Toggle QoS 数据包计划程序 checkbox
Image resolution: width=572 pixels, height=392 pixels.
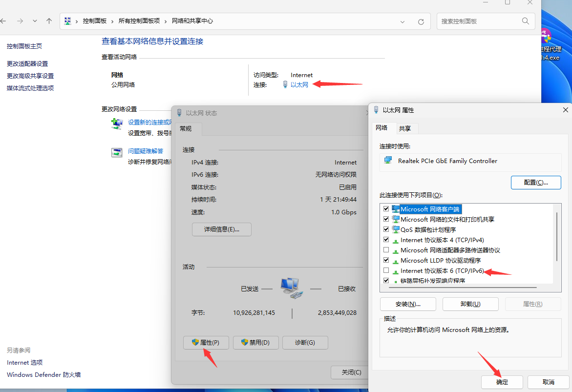(386, 229)
